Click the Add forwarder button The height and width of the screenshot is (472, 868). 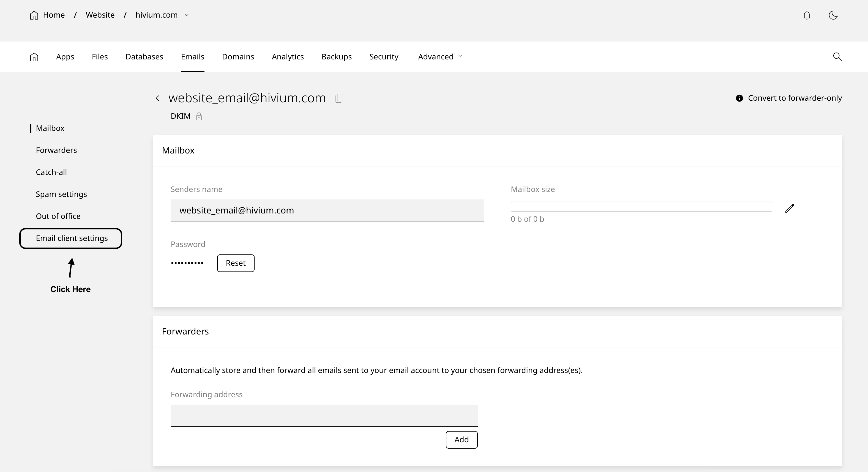click(461, 440)
